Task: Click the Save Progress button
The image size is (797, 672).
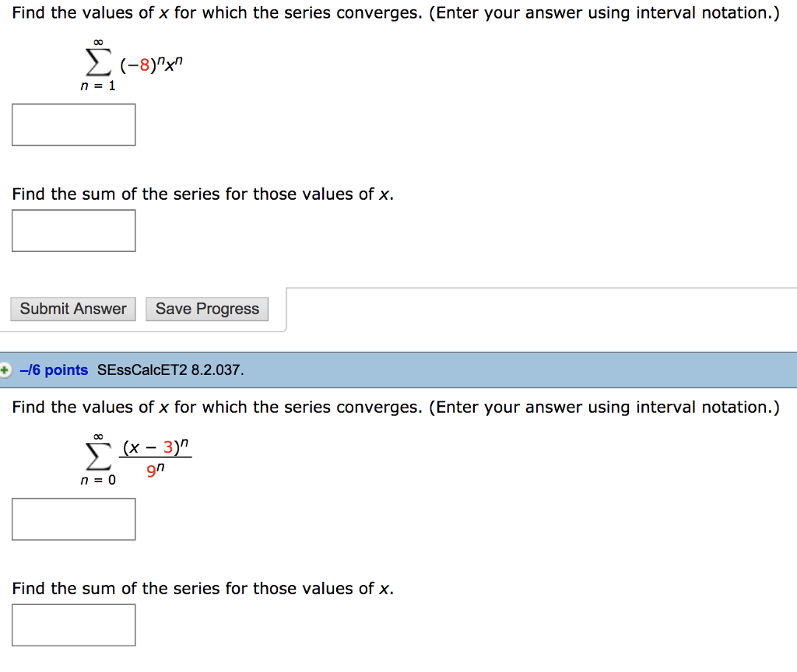Action: [x=206, y=309]
